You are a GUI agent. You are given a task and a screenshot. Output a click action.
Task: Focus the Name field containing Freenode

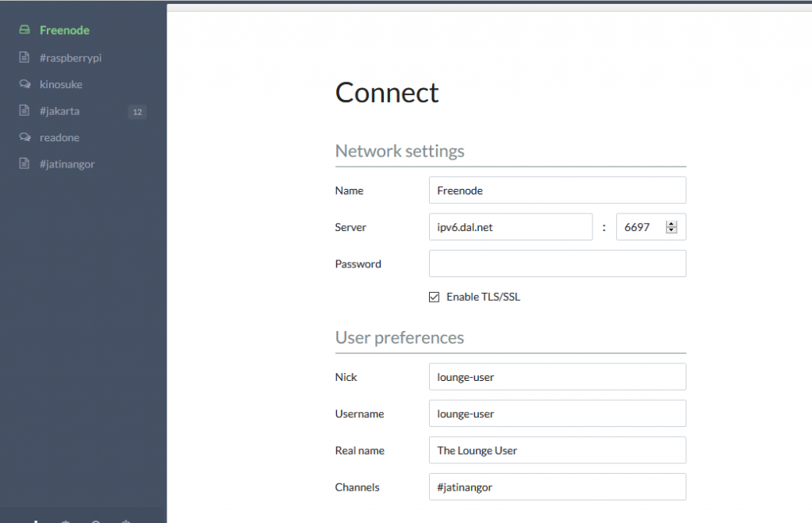tap(557, 190)
